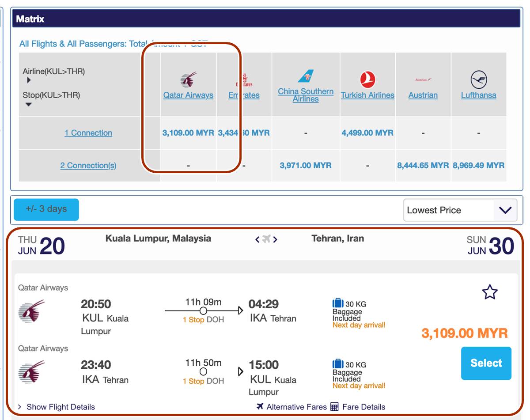The height and width of the screenshot is (420, 530).
Task: Click the THU JUN 20 departure date
Action: [x=42, y=246]
